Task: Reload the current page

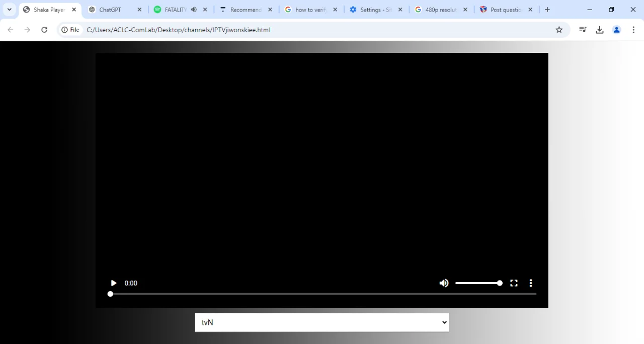Action: 44,30
